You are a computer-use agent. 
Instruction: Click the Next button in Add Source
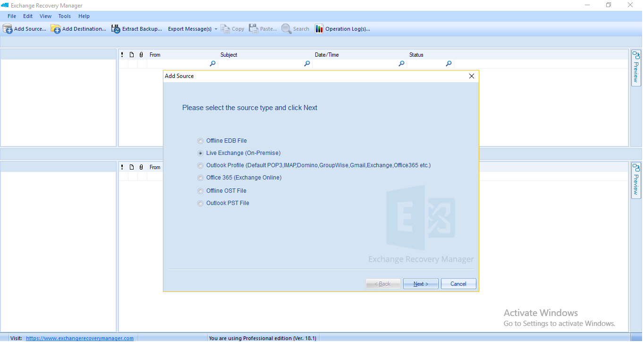tap(421, 284)
